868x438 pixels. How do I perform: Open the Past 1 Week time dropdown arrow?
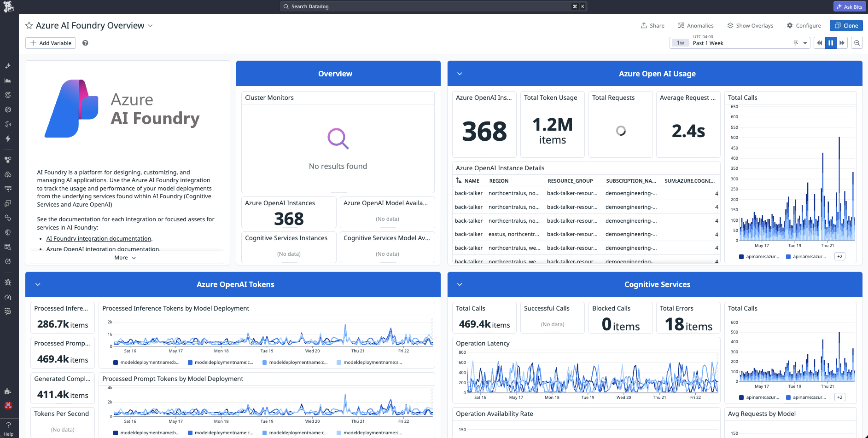[805, 43]
